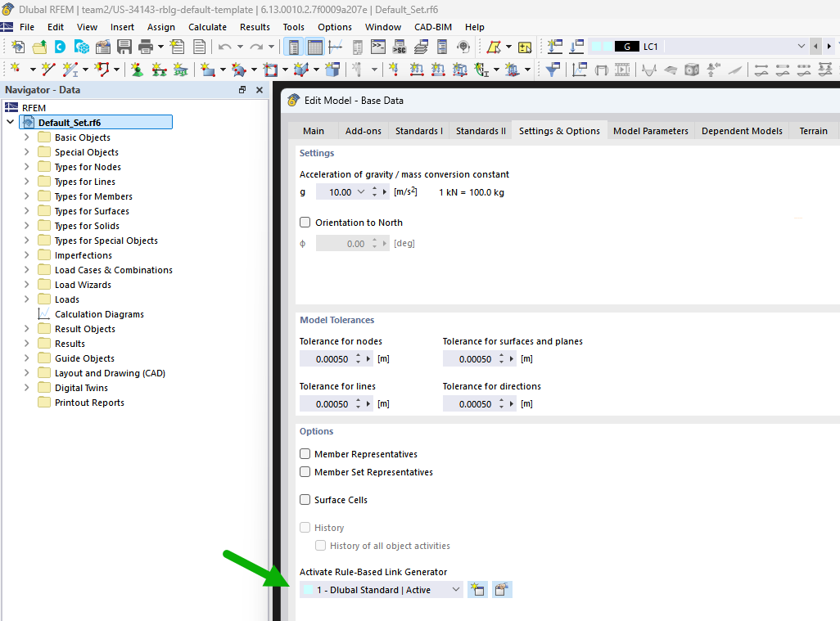Switch to the Main tab
Screen dimensions: 840x621
(x=314, y=131)
